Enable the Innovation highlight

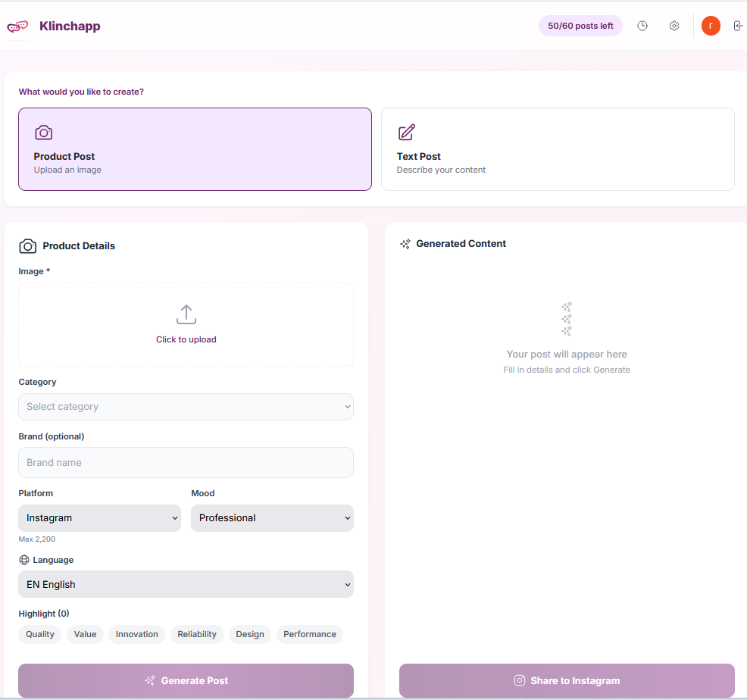click(136, 634)
